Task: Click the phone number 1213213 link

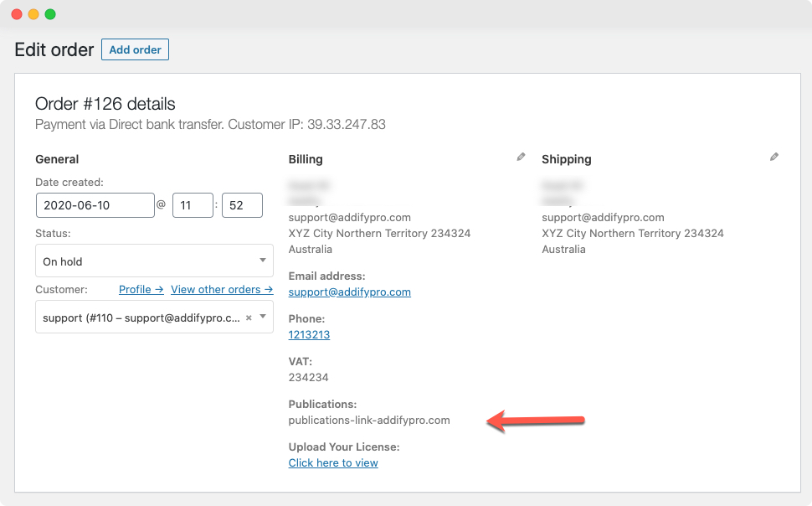Action: point(309,334)
